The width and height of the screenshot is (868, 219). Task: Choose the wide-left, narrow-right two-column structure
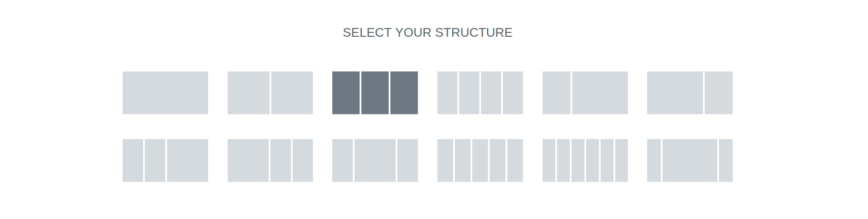[x=690, y=93]
